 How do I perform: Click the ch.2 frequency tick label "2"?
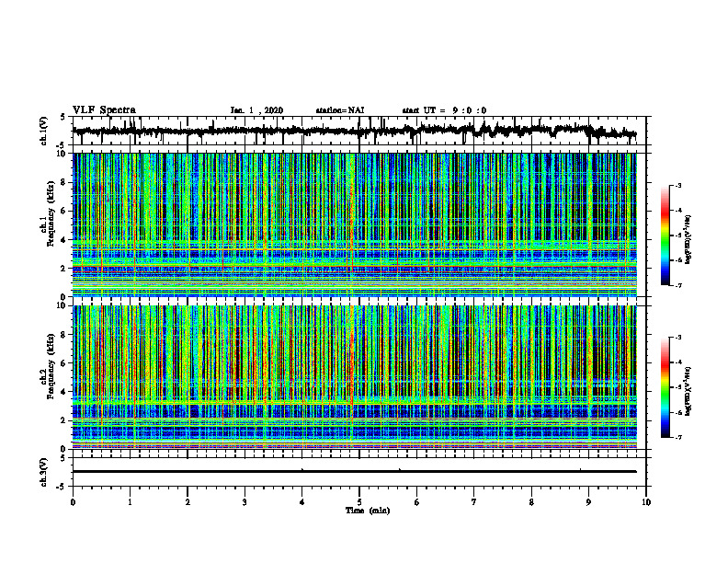pos(64,420)
